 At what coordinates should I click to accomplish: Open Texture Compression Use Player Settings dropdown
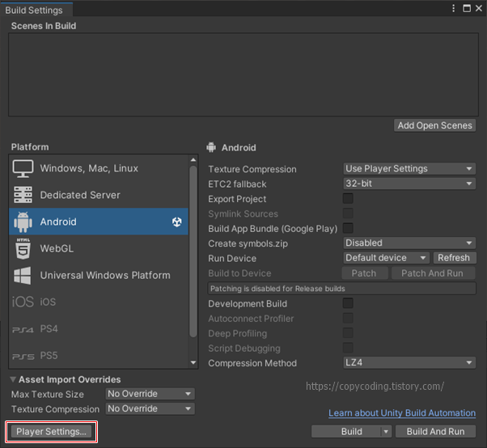tap(409, 168)
